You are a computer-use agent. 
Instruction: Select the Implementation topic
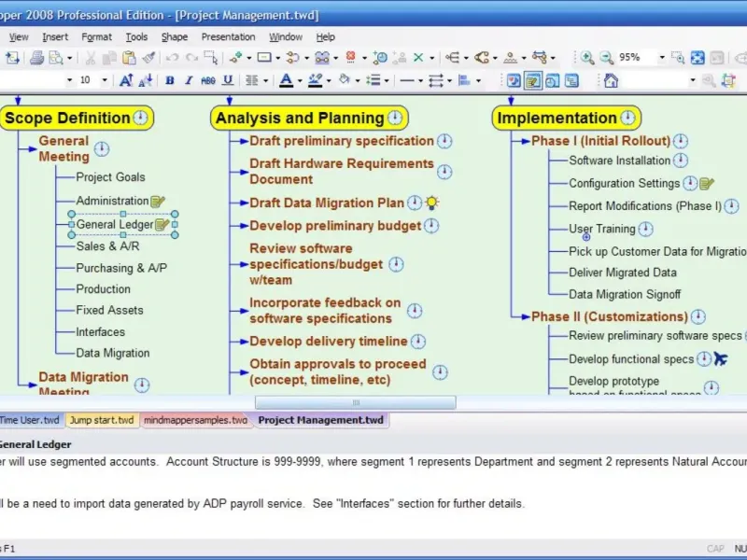(x=567, y=118)
